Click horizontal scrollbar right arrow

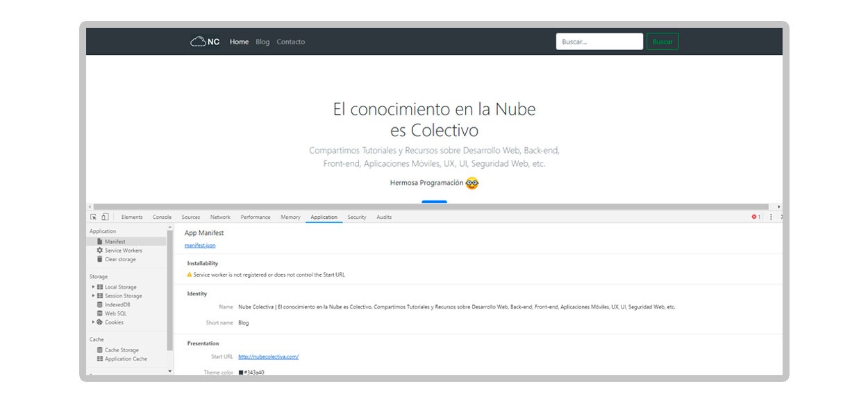(779, 206)
